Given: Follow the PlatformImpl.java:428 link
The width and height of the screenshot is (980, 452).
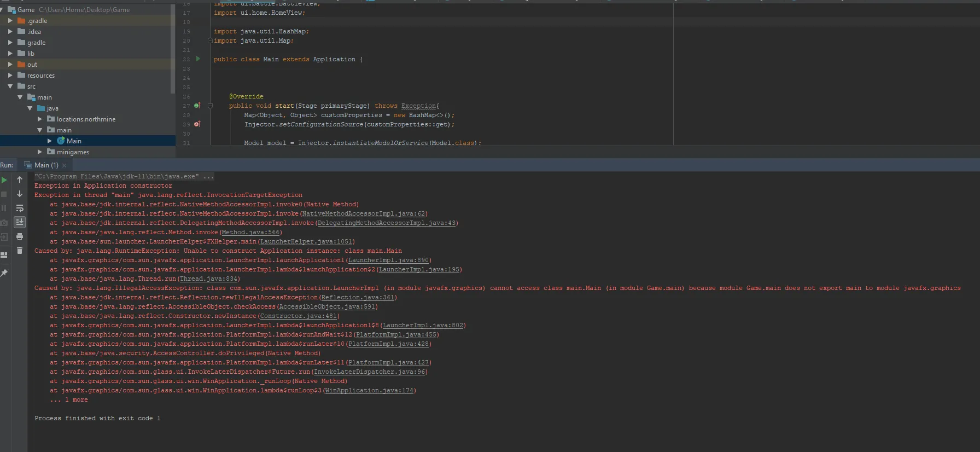Looking at the screenshot, I should tap(388, 344).
